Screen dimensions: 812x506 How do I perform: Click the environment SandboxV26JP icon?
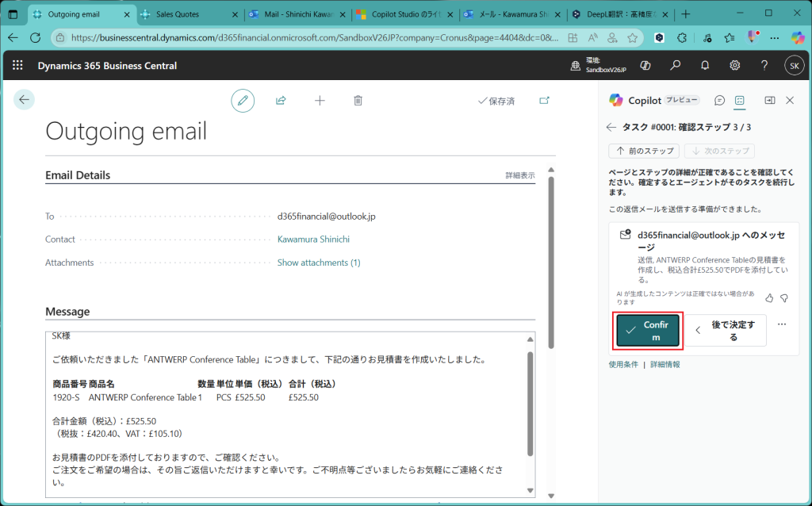(576, 66)
